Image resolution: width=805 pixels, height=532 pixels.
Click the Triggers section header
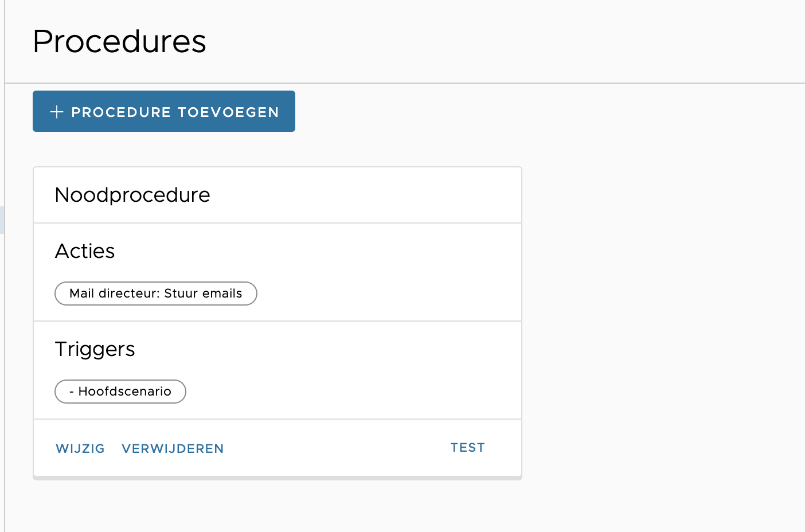point(95,349)
